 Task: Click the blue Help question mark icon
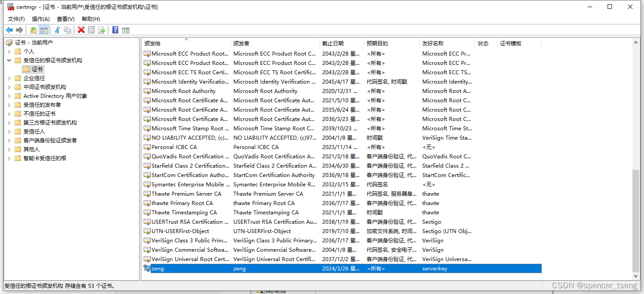[x=116, y=30]
